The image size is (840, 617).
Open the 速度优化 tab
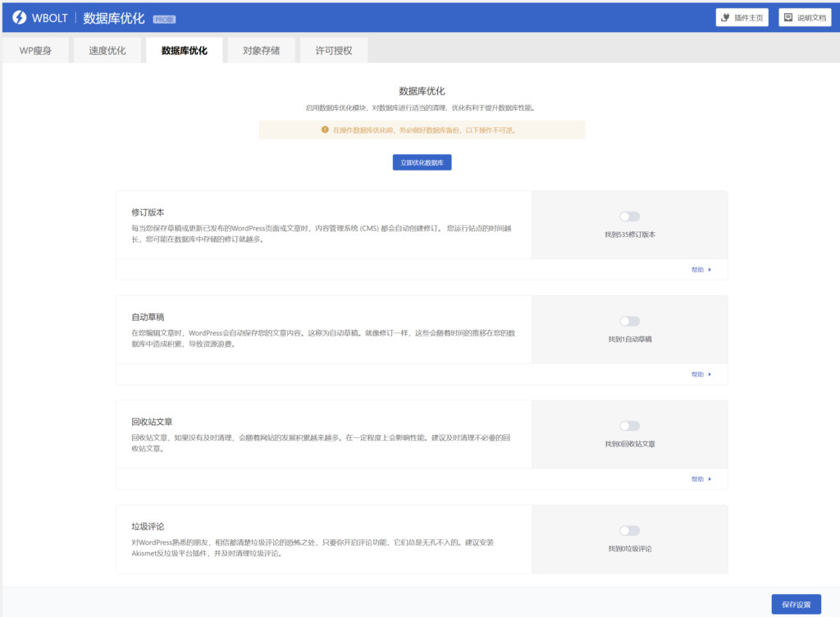(107, 51)
